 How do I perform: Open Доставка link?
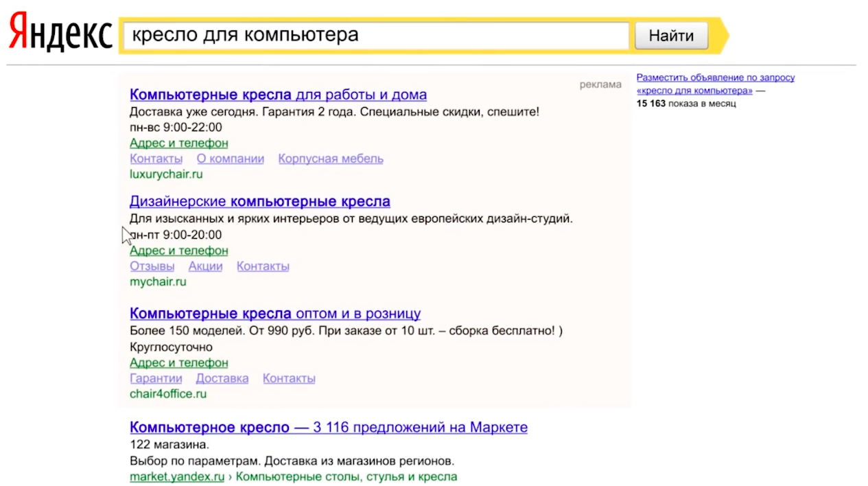point(222,378)
